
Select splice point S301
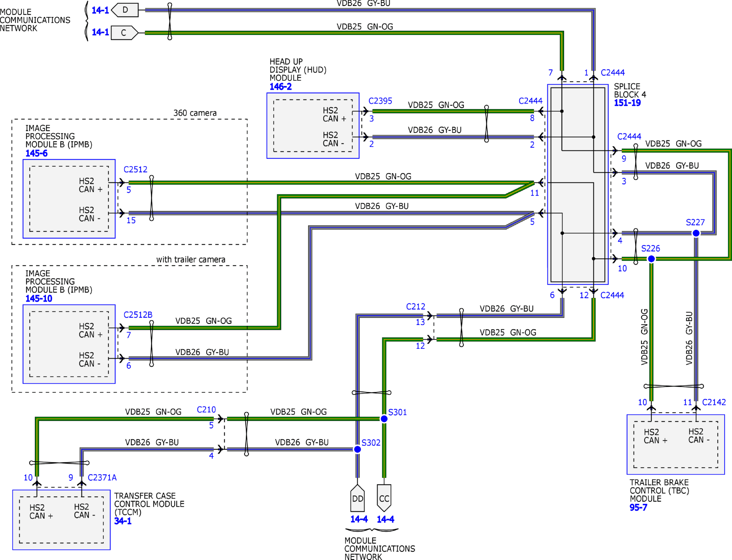click(x=384, y=419)
